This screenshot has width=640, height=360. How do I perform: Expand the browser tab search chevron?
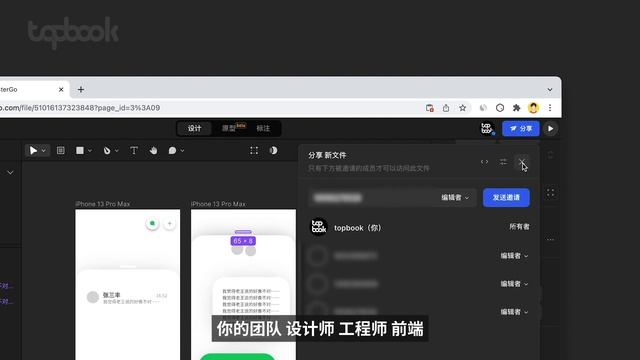[x=550, y=90]
